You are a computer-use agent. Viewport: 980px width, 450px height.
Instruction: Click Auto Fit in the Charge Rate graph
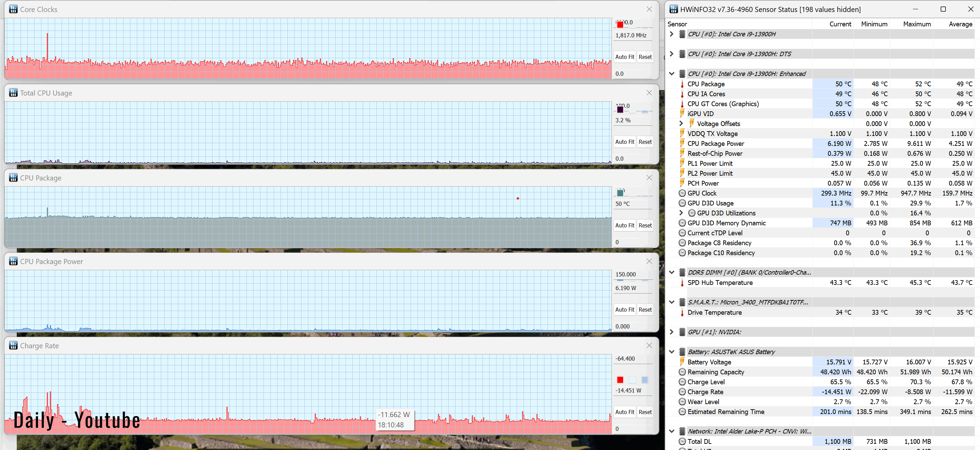625,412
